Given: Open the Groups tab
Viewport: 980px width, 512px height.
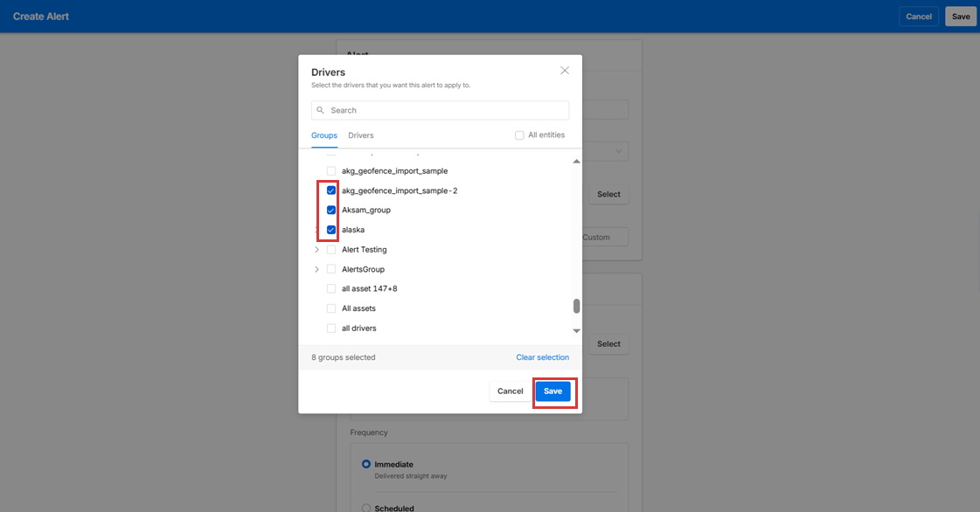Looking at the screenshot, I should point(324,135).
